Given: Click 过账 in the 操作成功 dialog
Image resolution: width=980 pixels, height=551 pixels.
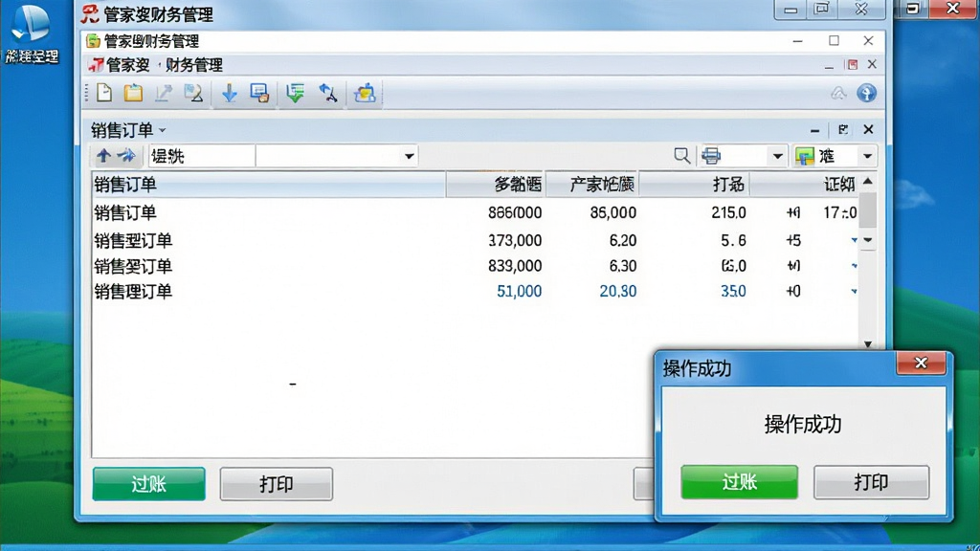Looking at the screenshot, I should click(x=740, y=482).
